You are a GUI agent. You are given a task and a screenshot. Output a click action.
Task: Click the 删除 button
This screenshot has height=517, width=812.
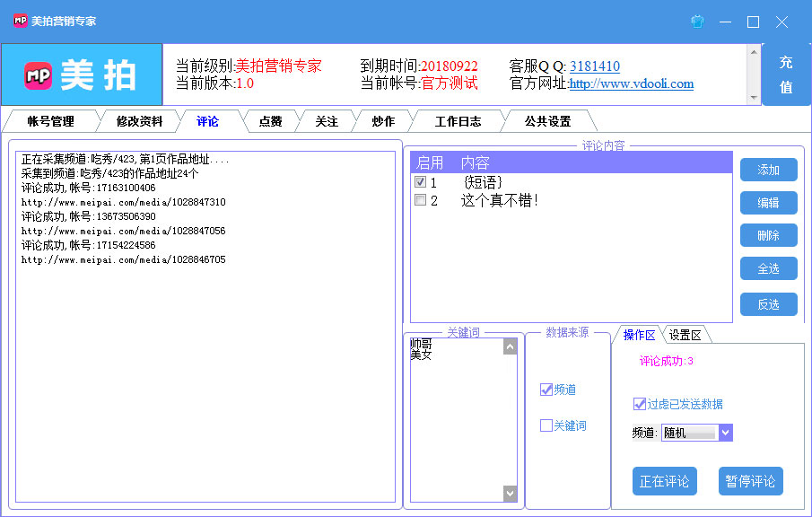(x=769, y=236)
